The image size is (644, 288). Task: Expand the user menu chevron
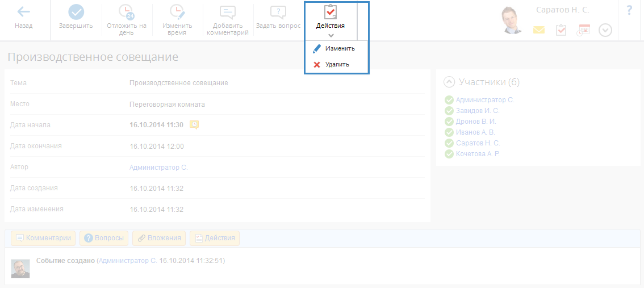[605, 31]
